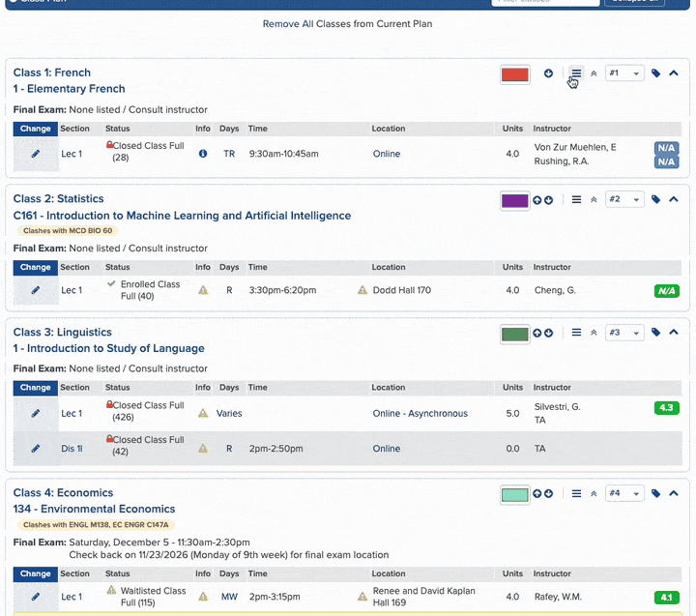Click the Varies days link in Linguistics Lec 1
The height and width of the screenshot is (616, 696).
[x=229, y=414]
